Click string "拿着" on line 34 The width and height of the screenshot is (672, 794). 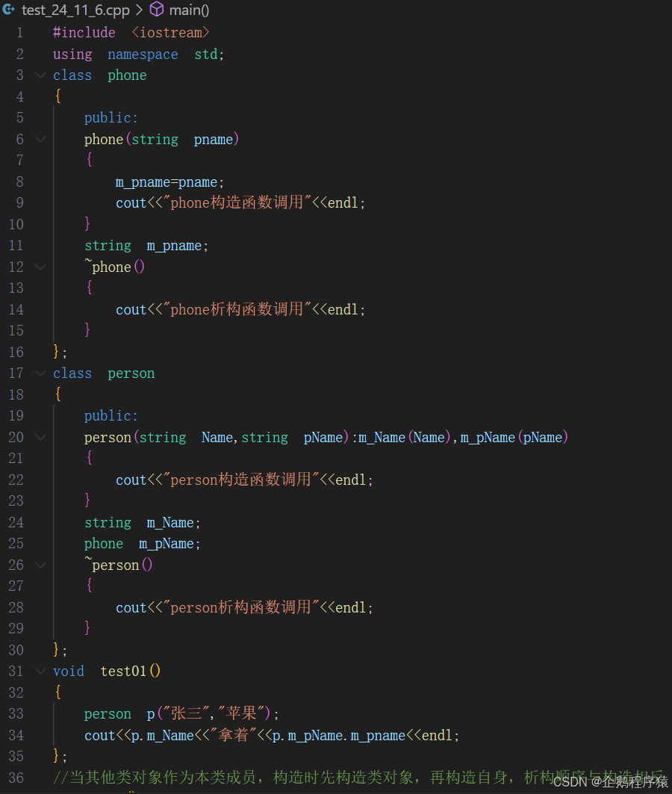[x=233, y=735]
